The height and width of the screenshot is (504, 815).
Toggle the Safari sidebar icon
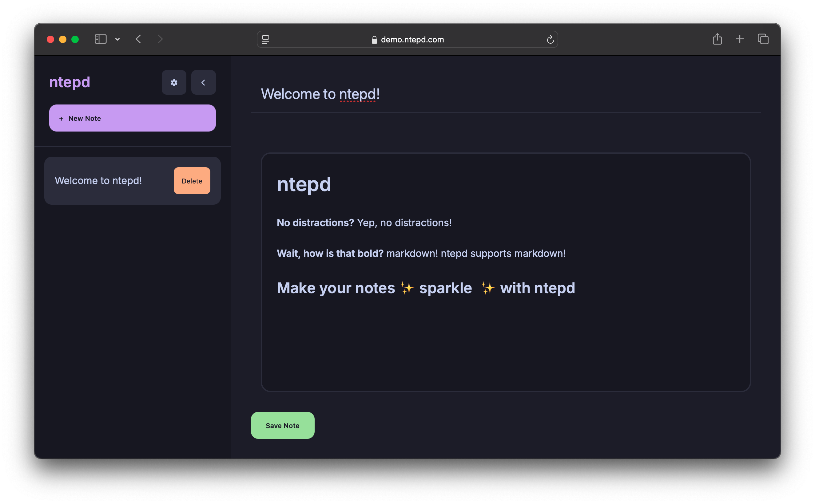(x=101, y=39)
